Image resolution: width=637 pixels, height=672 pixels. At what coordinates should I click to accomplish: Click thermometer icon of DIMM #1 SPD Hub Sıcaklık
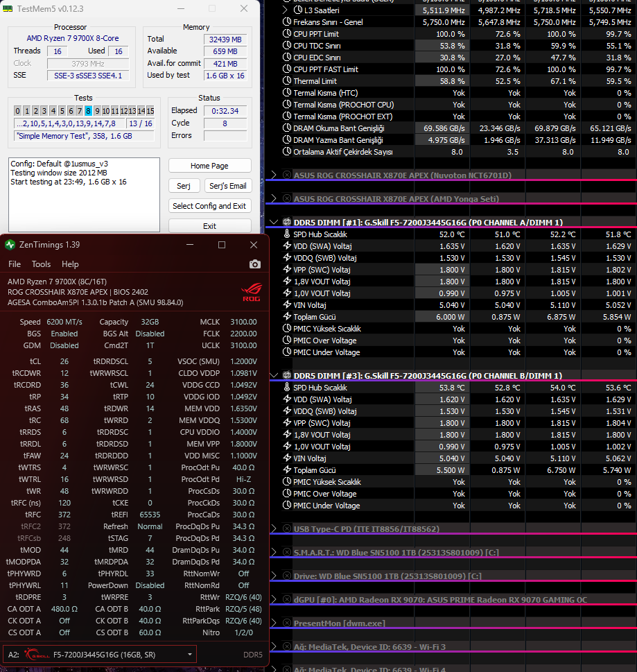[287, 234]
